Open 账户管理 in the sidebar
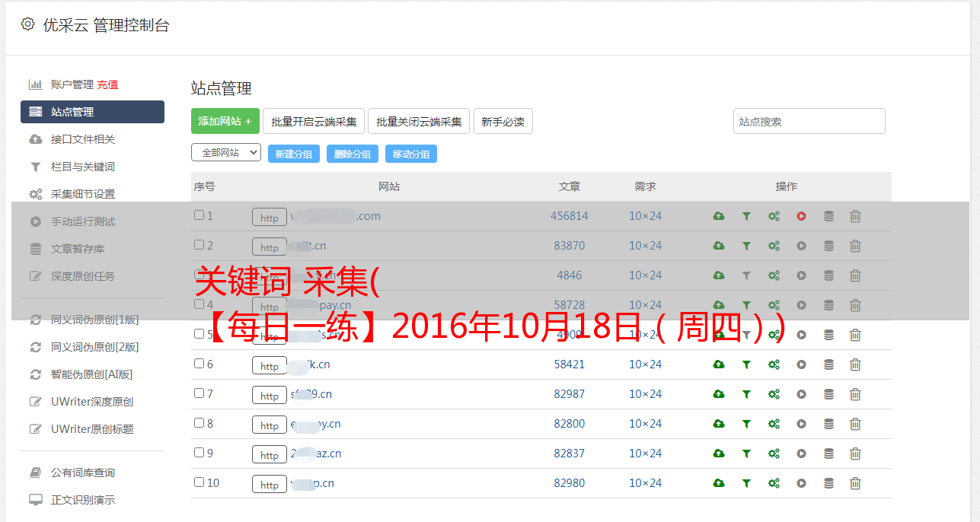Viewport: 980px width, 522px height. [x=72, y=84]
